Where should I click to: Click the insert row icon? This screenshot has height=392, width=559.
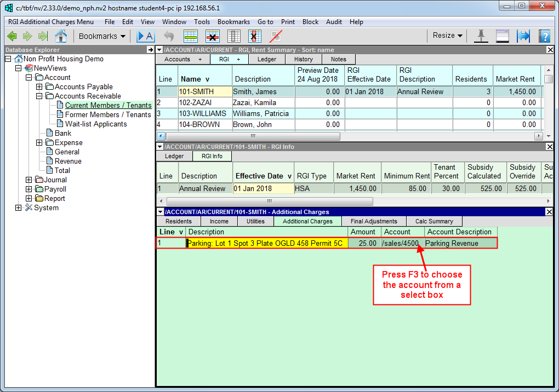(191, 36)
